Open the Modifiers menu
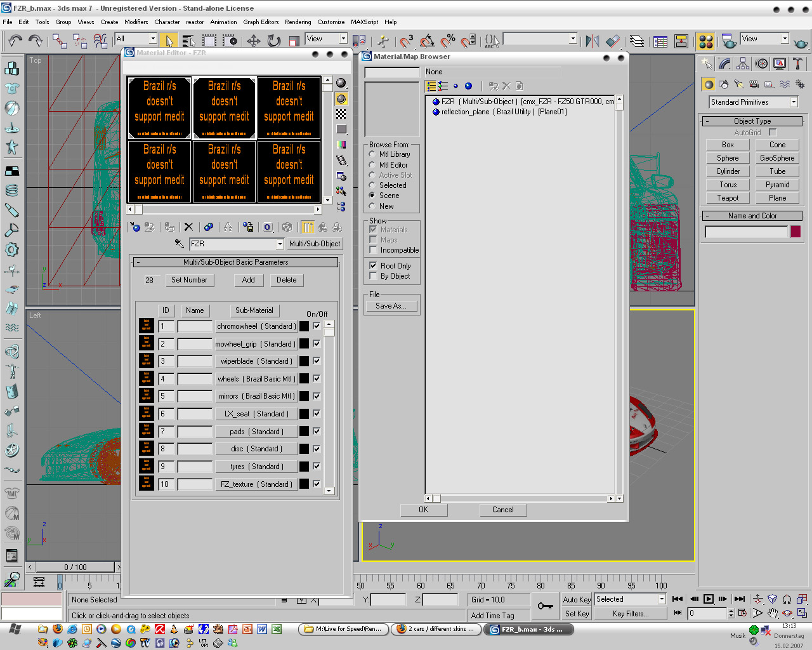Screen dimensions: 812x650 (136, 22)
